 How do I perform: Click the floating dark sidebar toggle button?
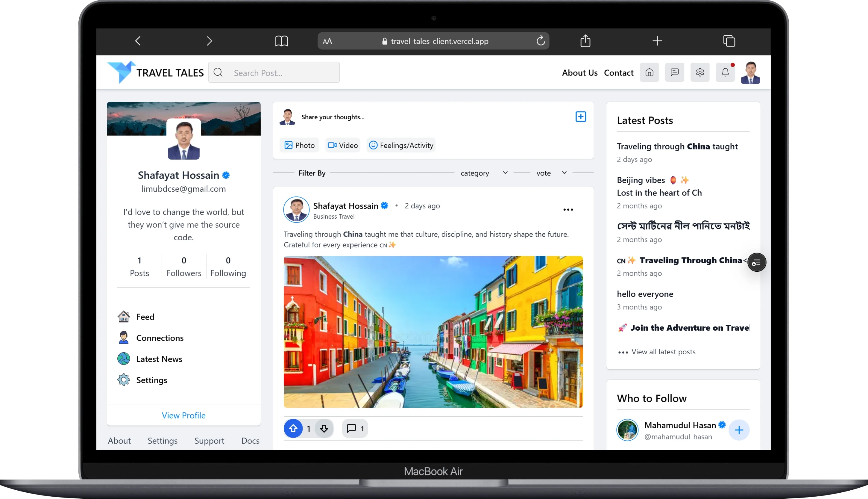coord(756,262)
